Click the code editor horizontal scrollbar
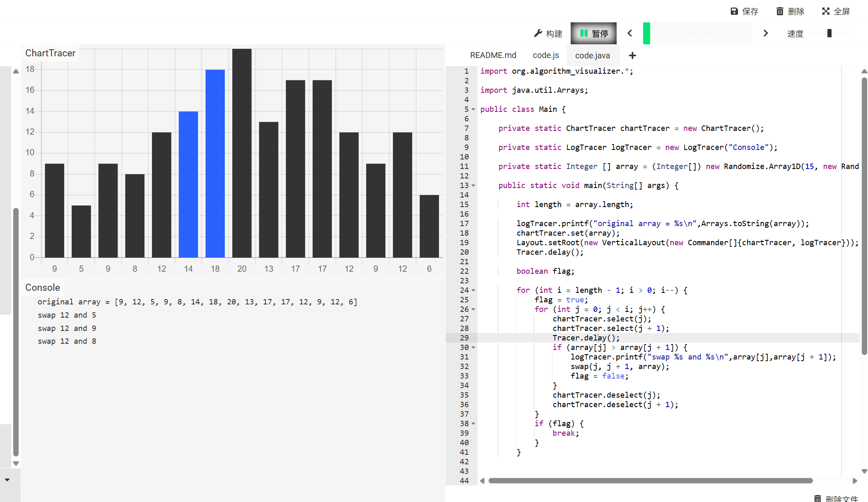Image resolution: width=868 pixels, height=502 pixels. click(650, 481)
